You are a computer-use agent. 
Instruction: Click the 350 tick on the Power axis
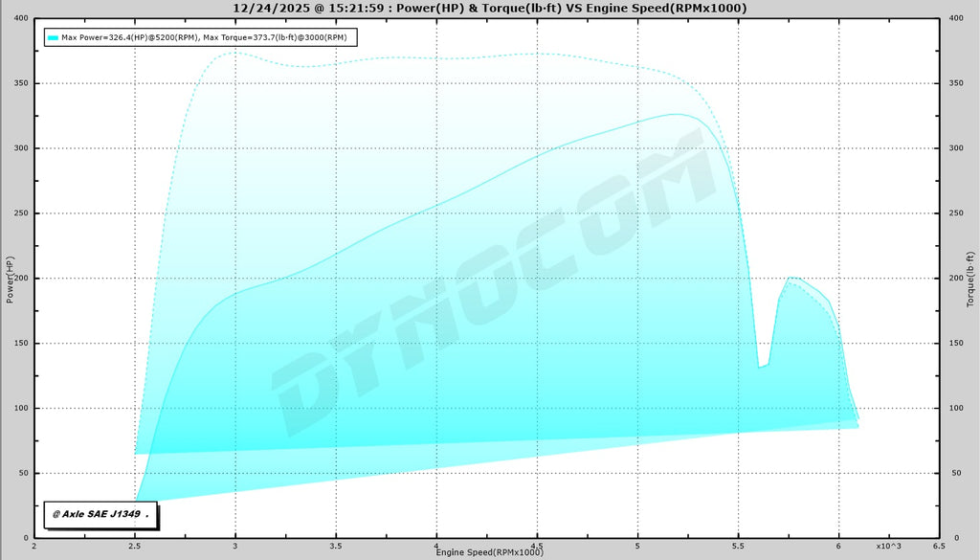19,83
